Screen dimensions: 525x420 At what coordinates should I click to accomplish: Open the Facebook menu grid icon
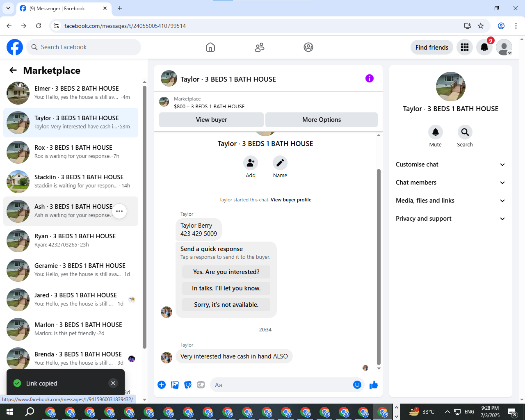[x=465, y=47]
